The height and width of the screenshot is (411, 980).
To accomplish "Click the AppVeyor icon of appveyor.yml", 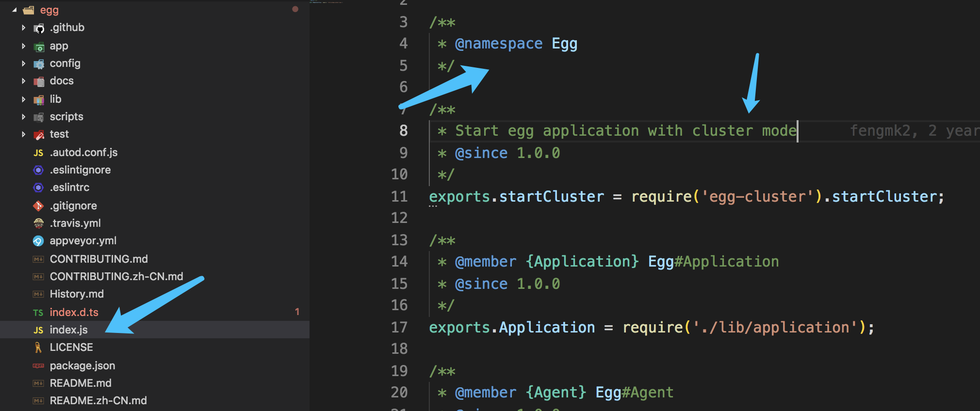I will click(x=38, y=241).
